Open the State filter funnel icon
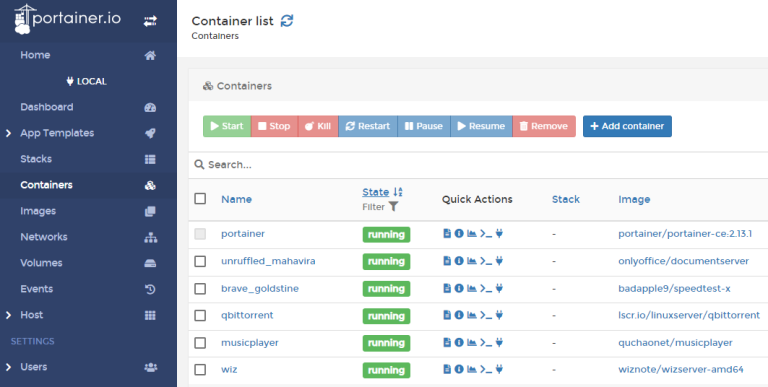 tap(393, 207)
